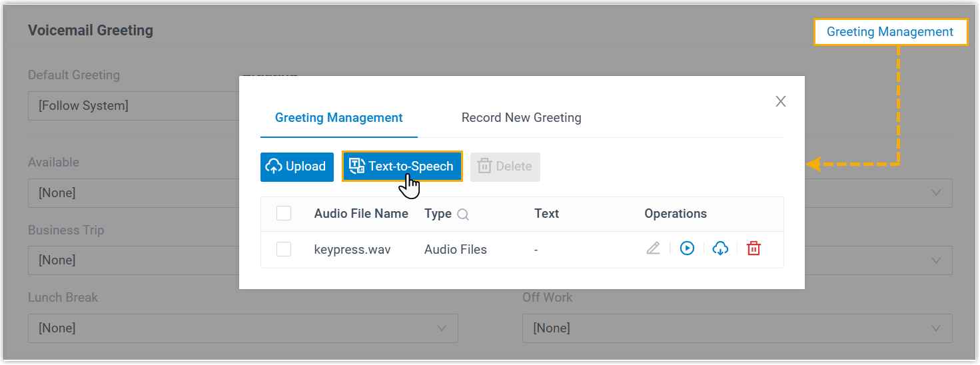This screenshot has height=365, width=980.
Task: Open the Available greeting dropdown
Action: [133, 193]
